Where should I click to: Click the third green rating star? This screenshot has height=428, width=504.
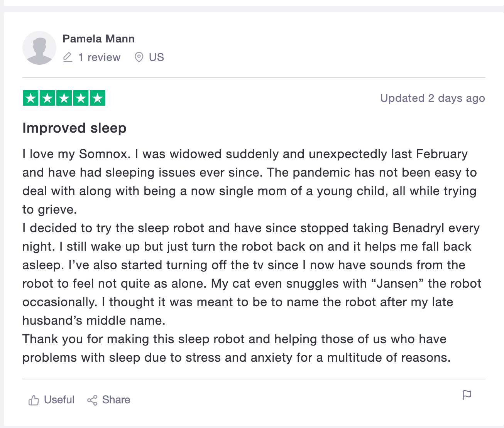coord(64,98)
